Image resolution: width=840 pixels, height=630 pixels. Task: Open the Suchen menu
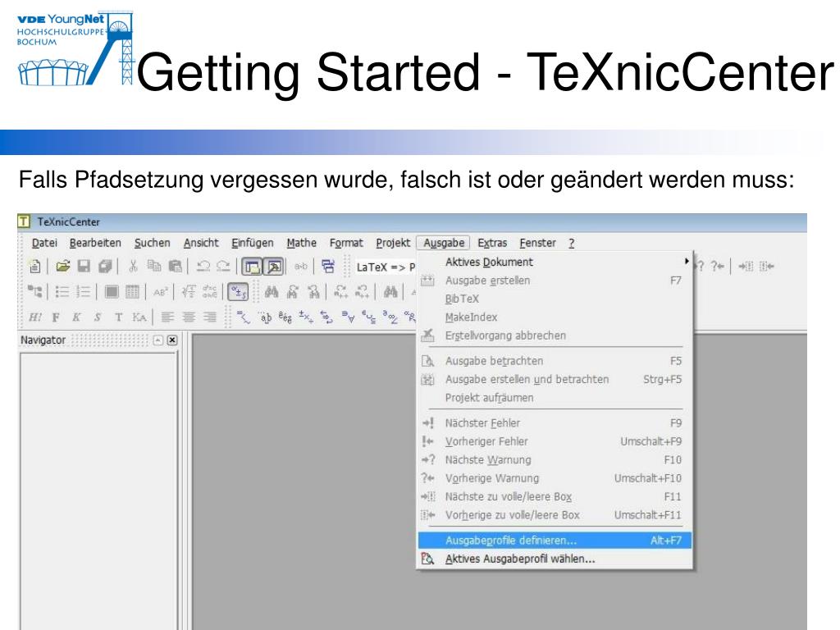point(152,243)
